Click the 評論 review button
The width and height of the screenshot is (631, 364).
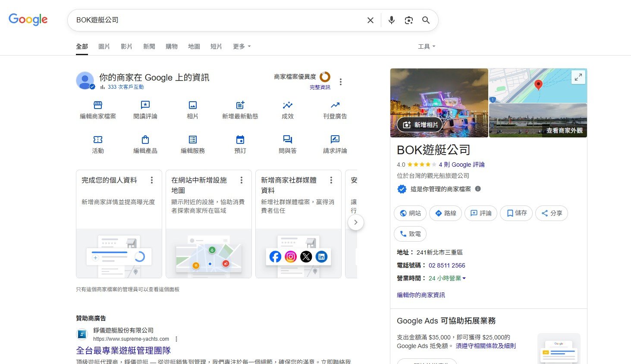click(x=481, y=213)
